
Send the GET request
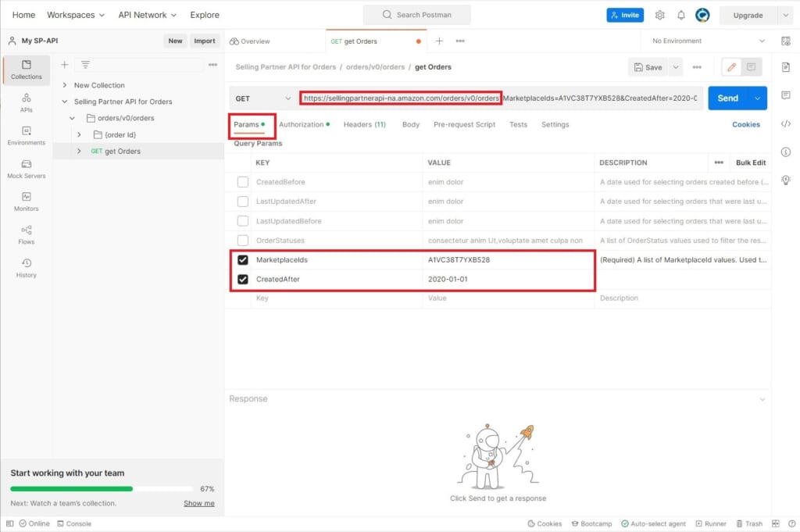[x=728, y=98]
